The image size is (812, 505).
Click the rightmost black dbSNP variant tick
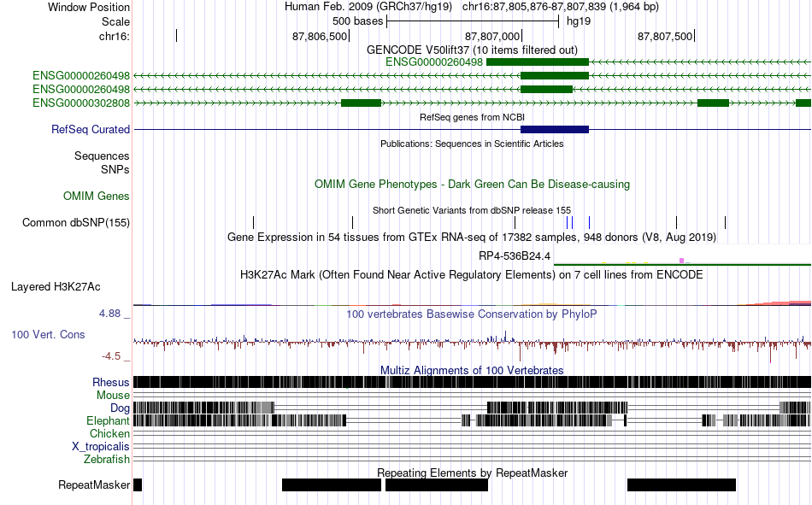pos(725,223)
